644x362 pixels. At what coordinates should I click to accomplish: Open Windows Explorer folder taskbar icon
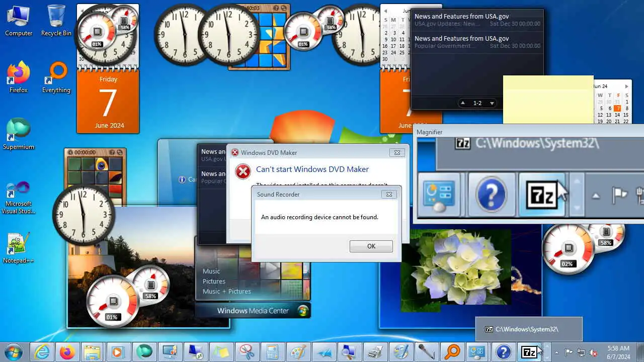coord(93,352)
